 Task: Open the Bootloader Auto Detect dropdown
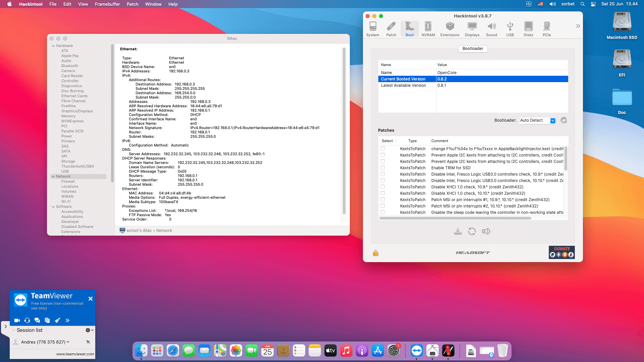click(538, 120)
